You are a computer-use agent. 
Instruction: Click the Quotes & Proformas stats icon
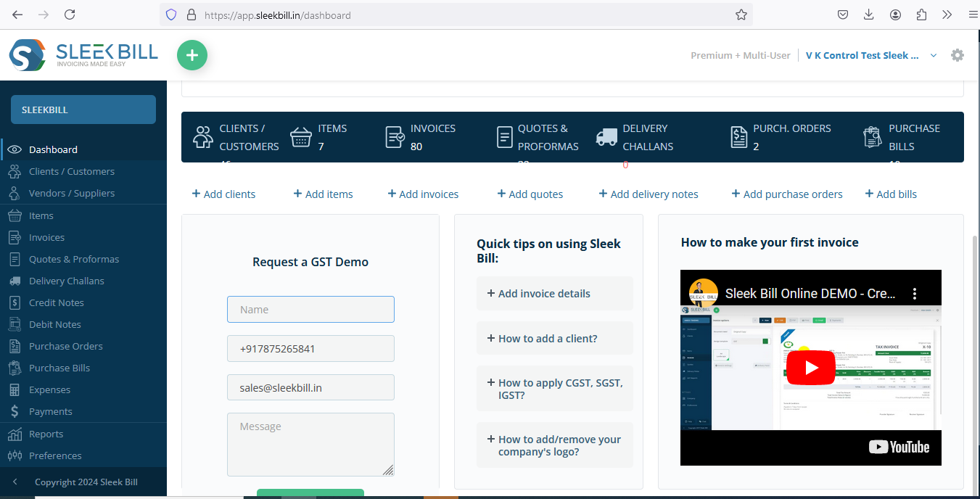coord(504,136)
